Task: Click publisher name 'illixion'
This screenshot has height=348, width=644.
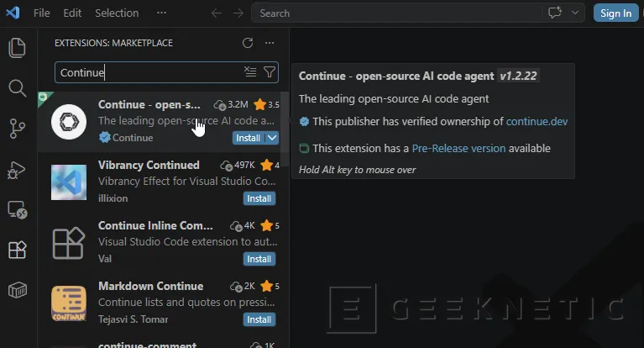Action: click(113, 198)
